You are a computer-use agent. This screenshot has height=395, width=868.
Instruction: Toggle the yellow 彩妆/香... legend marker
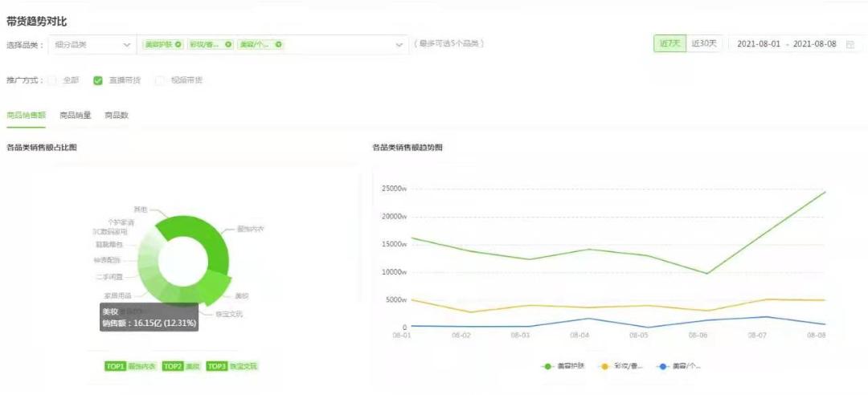coord(605,366)
